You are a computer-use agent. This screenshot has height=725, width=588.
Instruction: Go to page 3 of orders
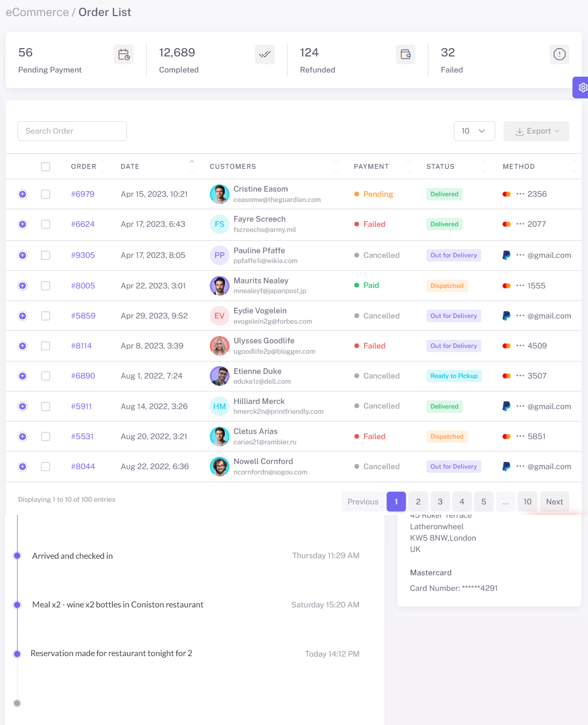[x=440, y=502]
